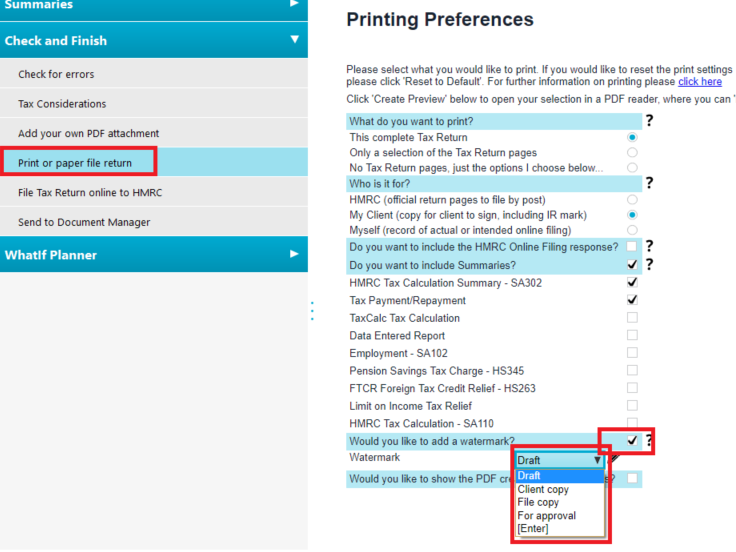
Task: Go to 'Check for errors' page
Action: [56, 74]
